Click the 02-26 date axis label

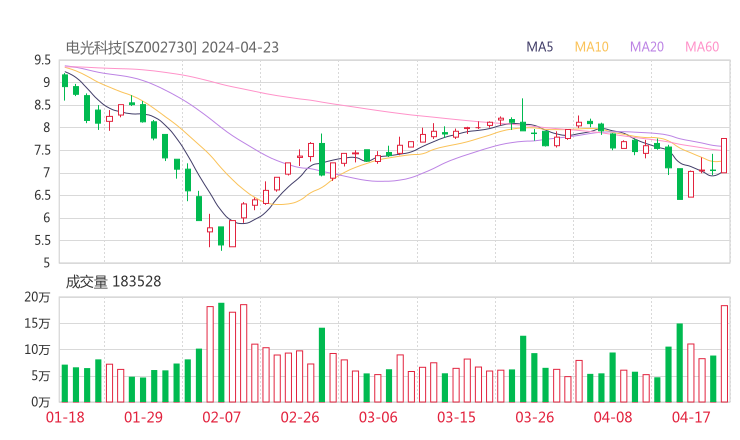tap(300, 417)
